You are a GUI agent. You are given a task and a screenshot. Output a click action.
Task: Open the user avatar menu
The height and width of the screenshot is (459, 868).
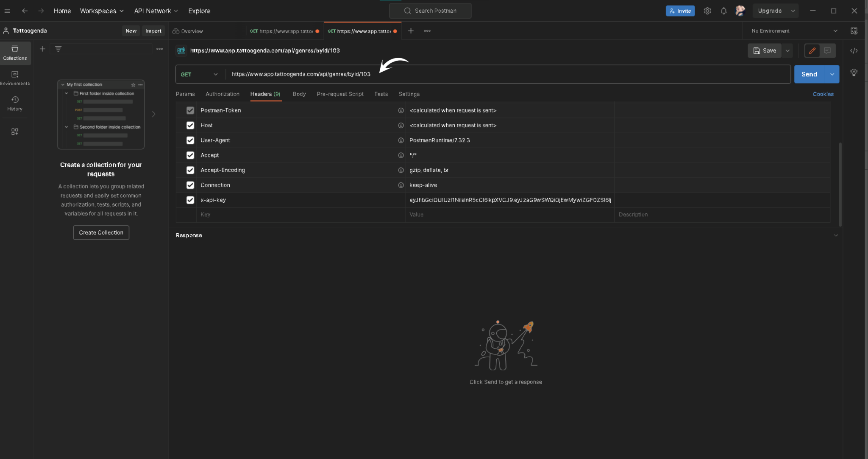[x=740, y=11]
